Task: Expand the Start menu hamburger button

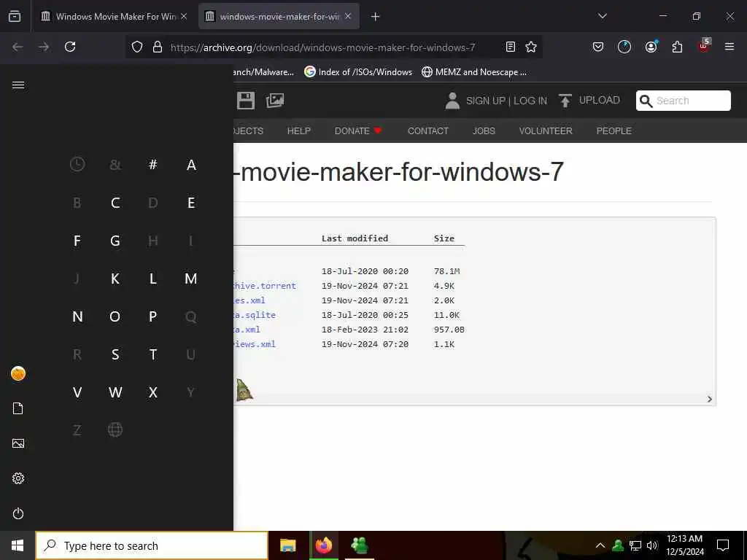Action: point(18,85)
